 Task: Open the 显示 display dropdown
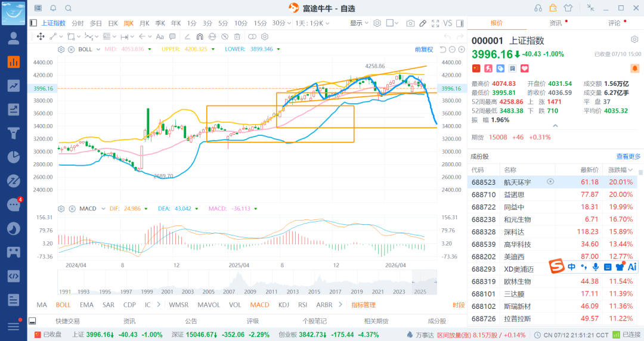(x=359, y=23)
